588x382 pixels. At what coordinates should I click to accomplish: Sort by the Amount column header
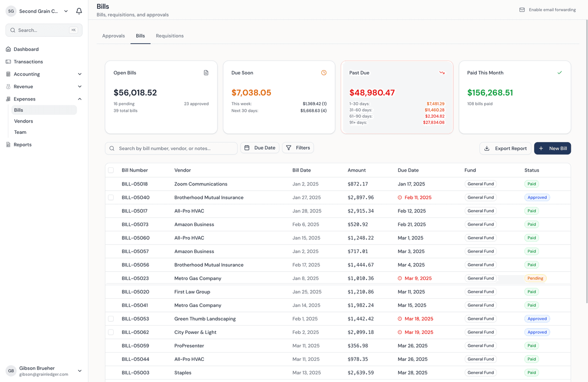[x=357, y=170]
